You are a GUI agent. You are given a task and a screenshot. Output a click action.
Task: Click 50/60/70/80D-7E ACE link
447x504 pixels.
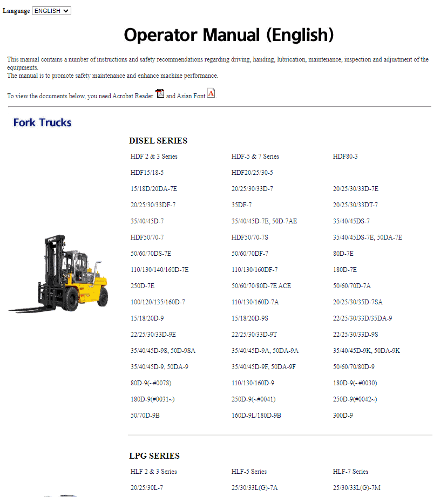261,286
